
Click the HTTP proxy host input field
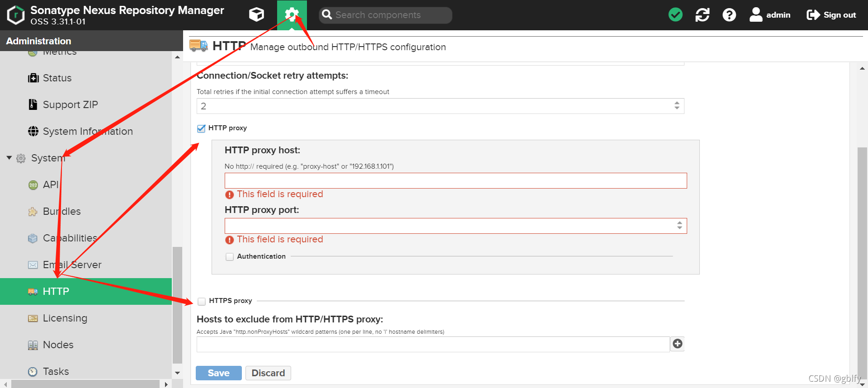[x=456, y=181]
